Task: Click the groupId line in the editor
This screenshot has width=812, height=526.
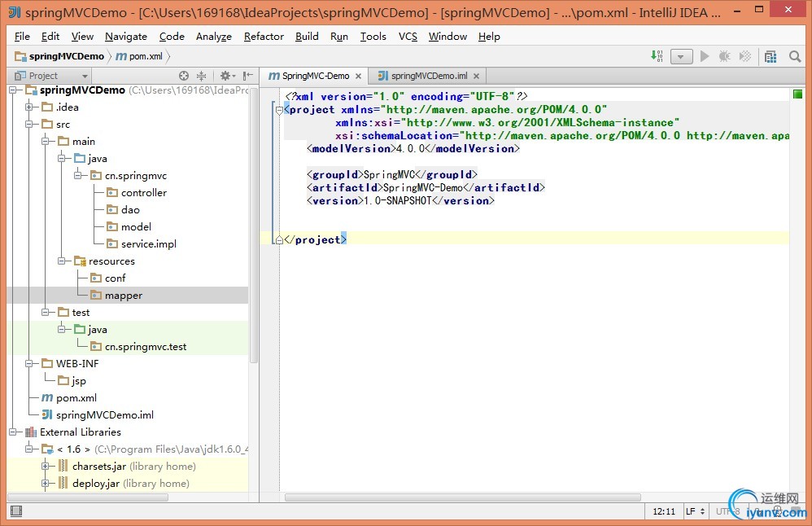Action: (392, 174)
